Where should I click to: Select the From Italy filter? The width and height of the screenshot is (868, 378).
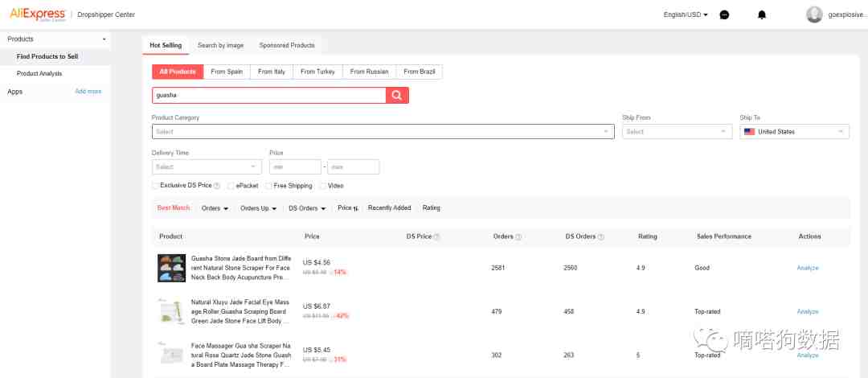point(272,72)
